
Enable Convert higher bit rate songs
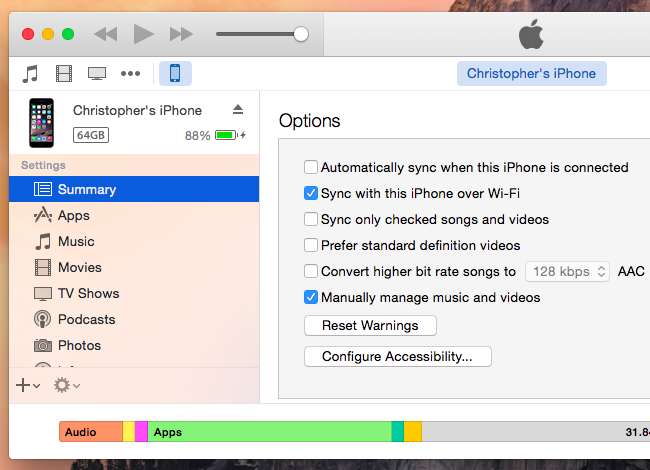(x=311, y=271)
